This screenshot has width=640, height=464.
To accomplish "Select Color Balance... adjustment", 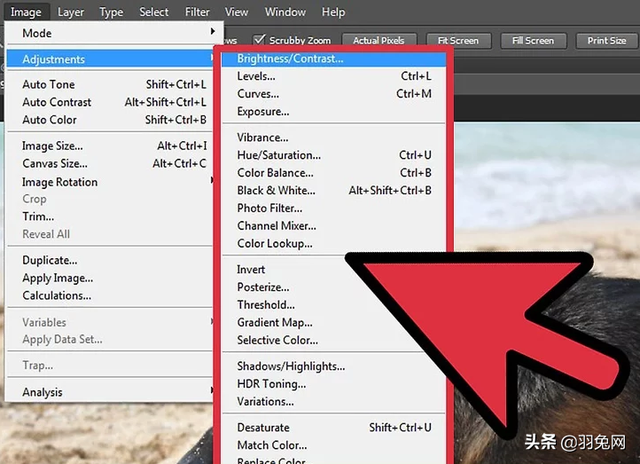I will click(x=334, y=173).
